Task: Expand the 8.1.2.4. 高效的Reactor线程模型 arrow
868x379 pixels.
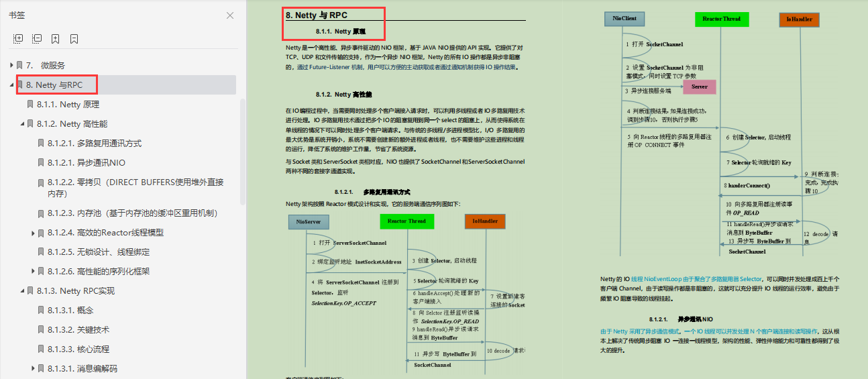Action: click(33, 233)
